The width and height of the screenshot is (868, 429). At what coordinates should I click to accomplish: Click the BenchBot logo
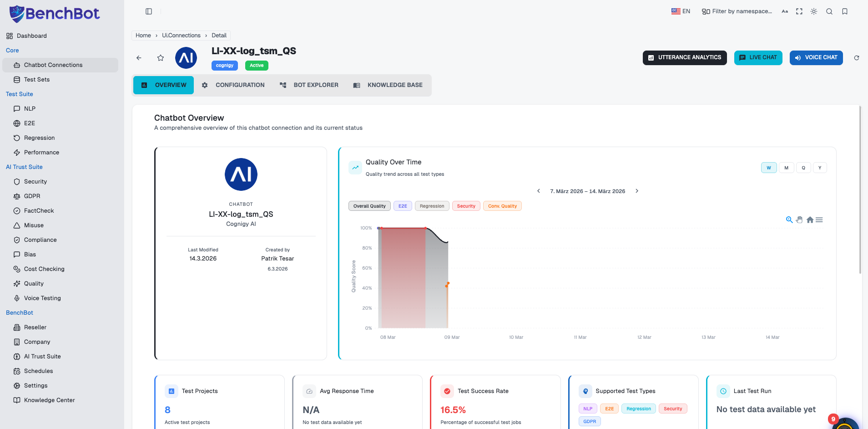click(54, 14)
